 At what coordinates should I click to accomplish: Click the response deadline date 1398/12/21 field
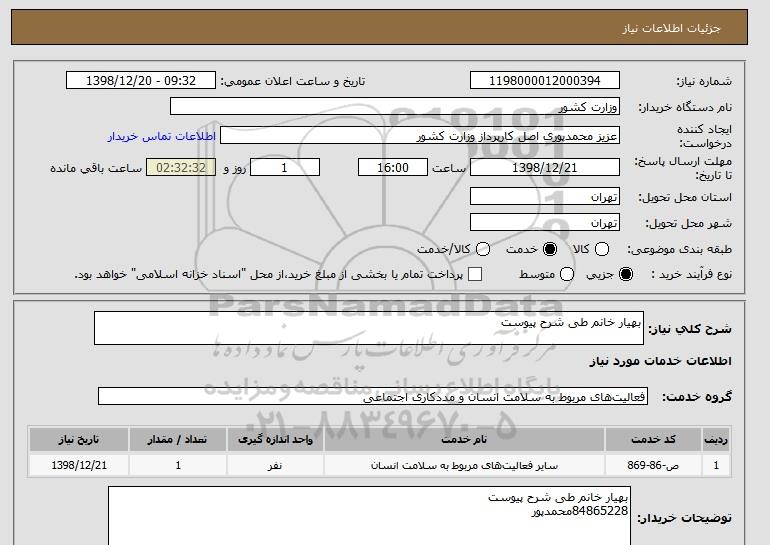545,167
